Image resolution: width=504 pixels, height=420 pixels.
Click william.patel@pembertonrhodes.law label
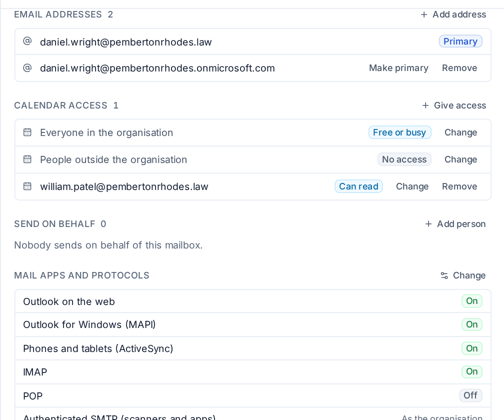point(124,186)
